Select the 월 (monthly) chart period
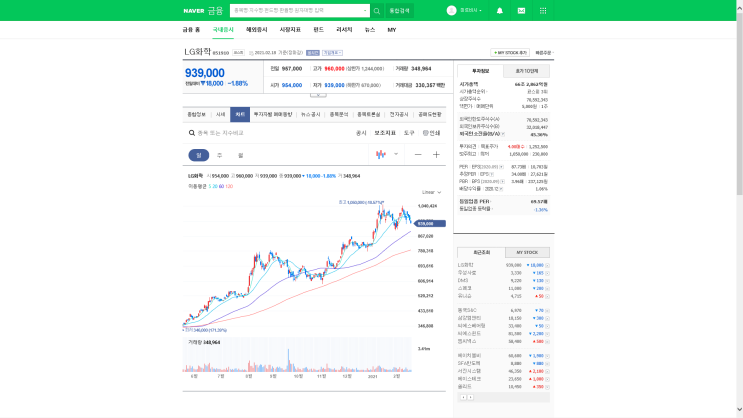Screen dimensions: 743x418 pyautogui.click(x=240, y=155)
